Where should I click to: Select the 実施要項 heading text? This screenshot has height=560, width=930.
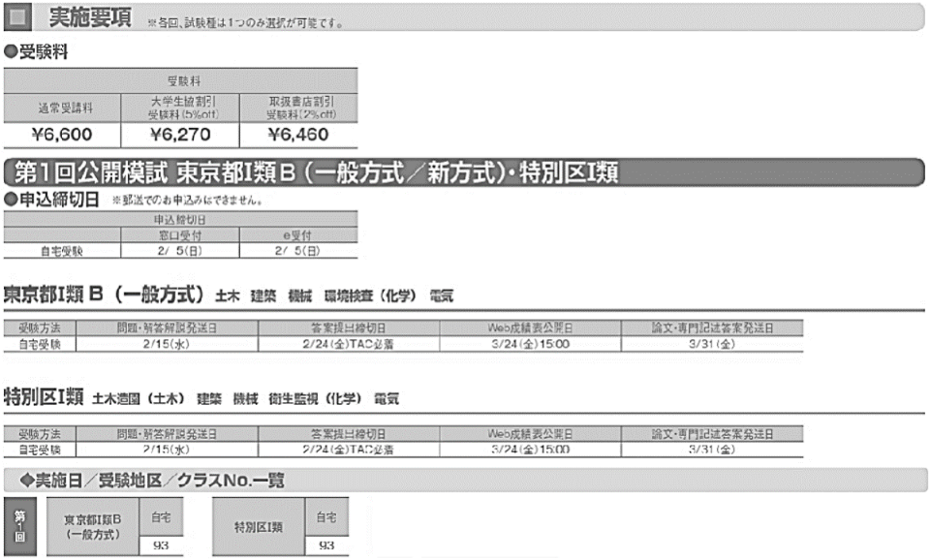click(90, 18)
